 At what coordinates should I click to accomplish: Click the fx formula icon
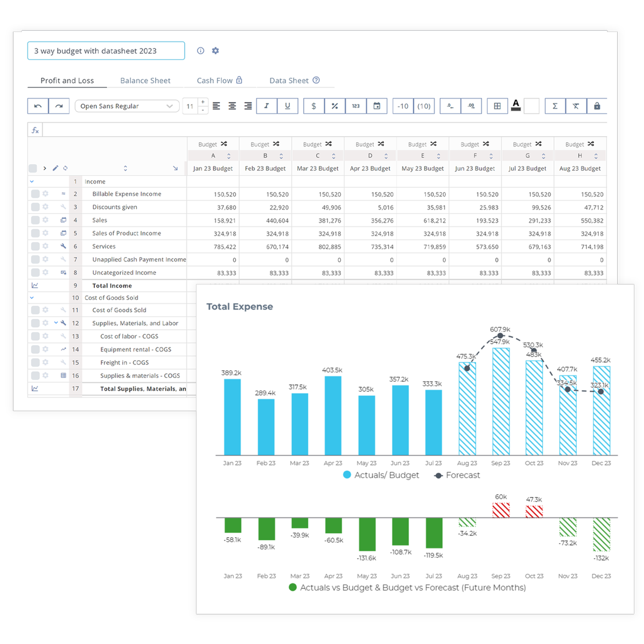[x=35, y=130]
